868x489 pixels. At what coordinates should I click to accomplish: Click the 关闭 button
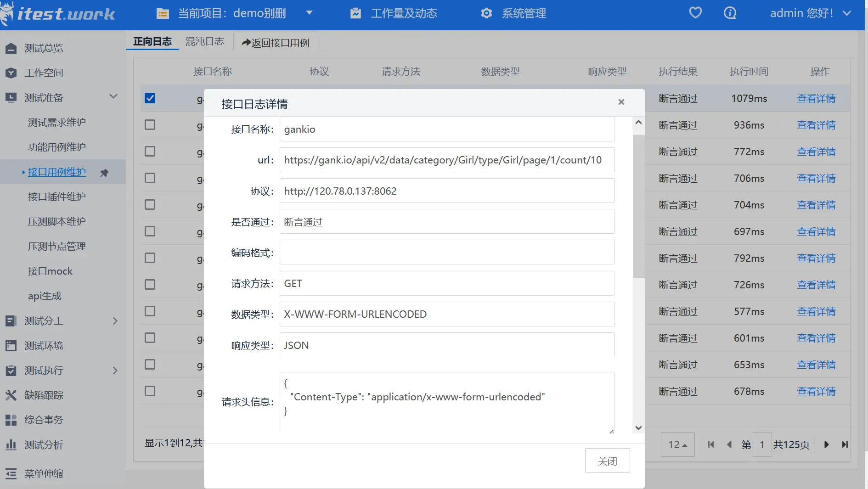pyautogui.click(x=607, y=461)
